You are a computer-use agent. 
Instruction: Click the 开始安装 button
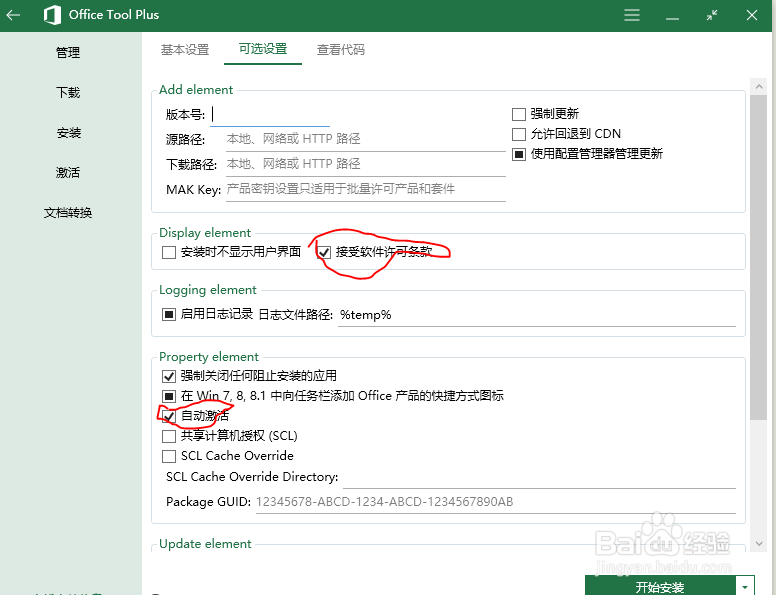coord(660,586)
